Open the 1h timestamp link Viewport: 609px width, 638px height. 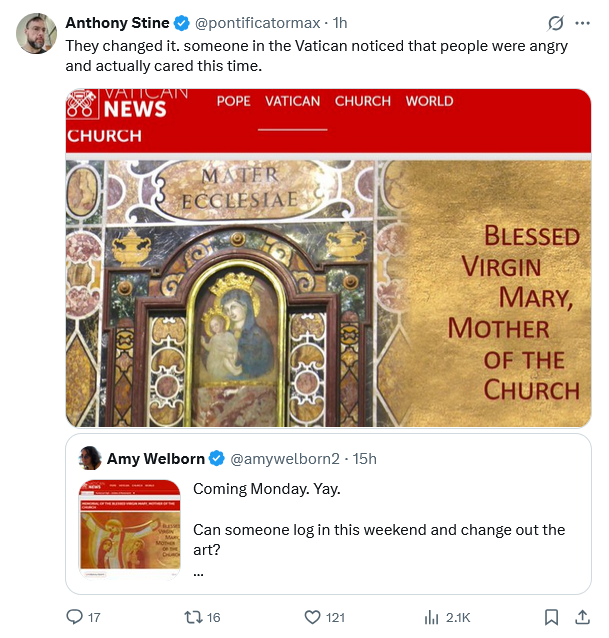[340, 23]
